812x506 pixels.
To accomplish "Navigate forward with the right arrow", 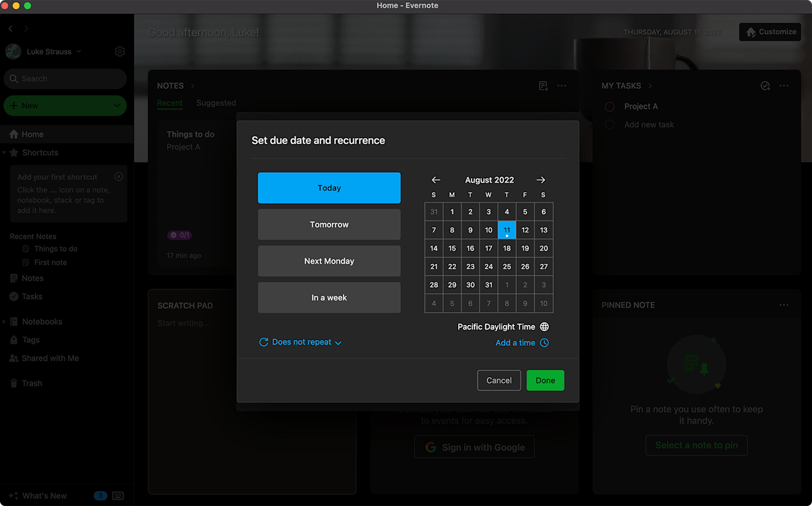I will tap(26, 28).
